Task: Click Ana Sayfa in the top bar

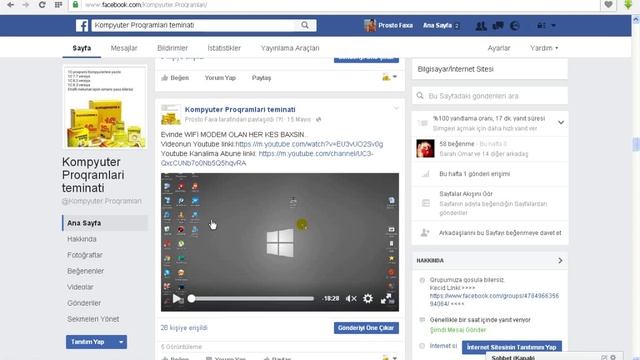Action: click(x=437, y=25)
